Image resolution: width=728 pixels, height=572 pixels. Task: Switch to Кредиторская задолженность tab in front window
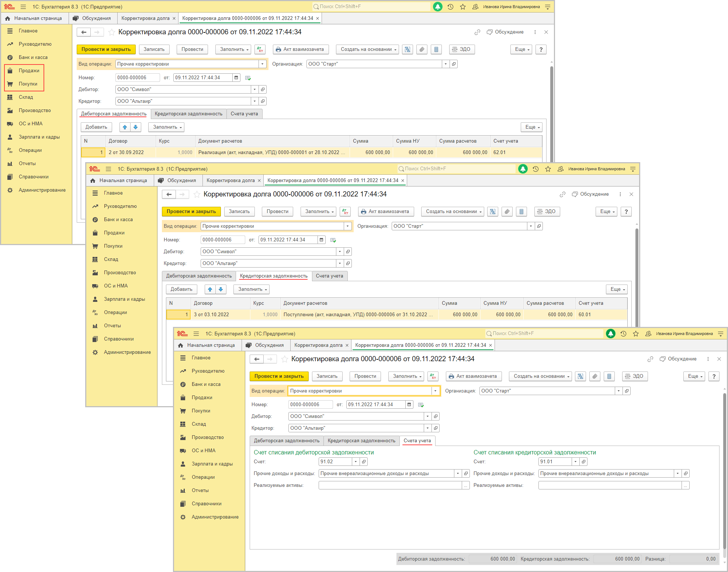coord(361,441)
